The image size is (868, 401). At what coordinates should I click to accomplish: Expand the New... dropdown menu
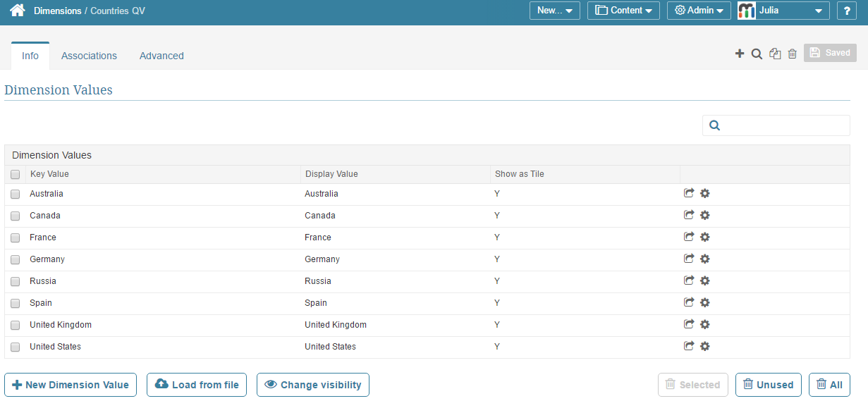pyautogui.click(x=554, y=11)
